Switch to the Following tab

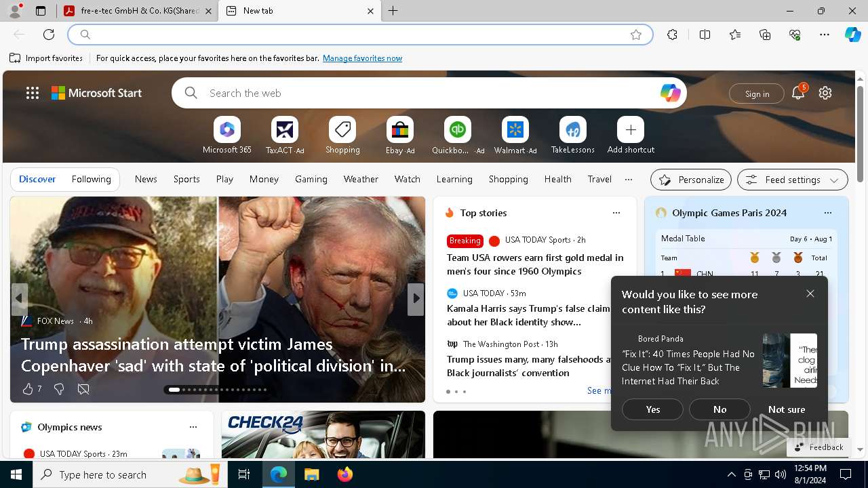pyautogui.click(x=92, y=180)
